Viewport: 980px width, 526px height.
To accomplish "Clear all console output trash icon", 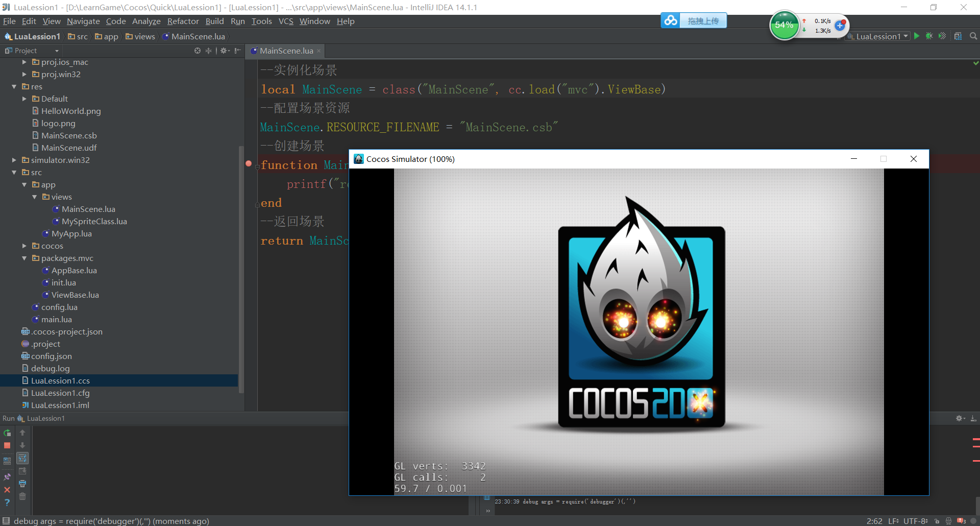I will [x=22, y=496].
